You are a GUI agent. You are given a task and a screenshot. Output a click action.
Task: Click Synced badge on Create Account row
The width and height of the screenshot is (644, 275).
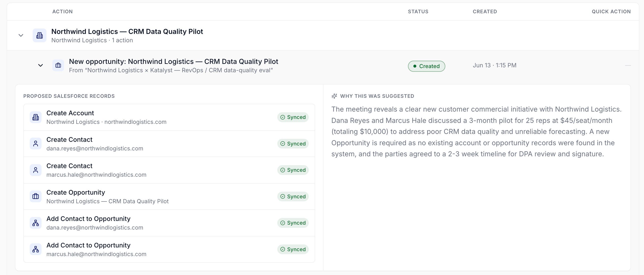(293, 117)
